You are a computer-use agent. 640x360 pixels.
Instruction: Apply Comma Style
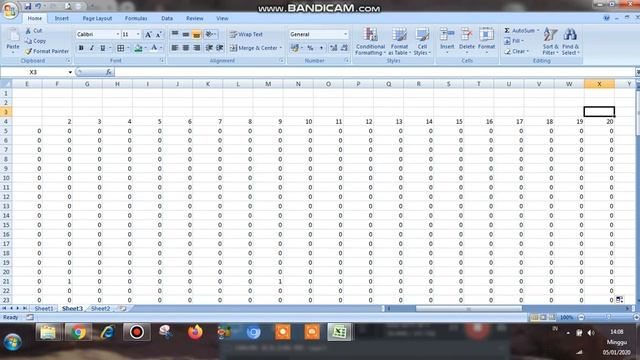click(321, 48)
